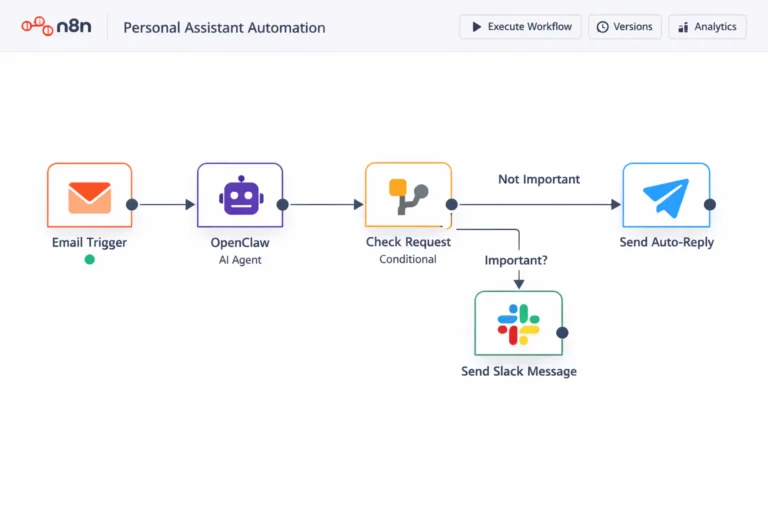Screen dimensions: 768x512
Task: Click the Execute Workflow button
Action: 520,26
